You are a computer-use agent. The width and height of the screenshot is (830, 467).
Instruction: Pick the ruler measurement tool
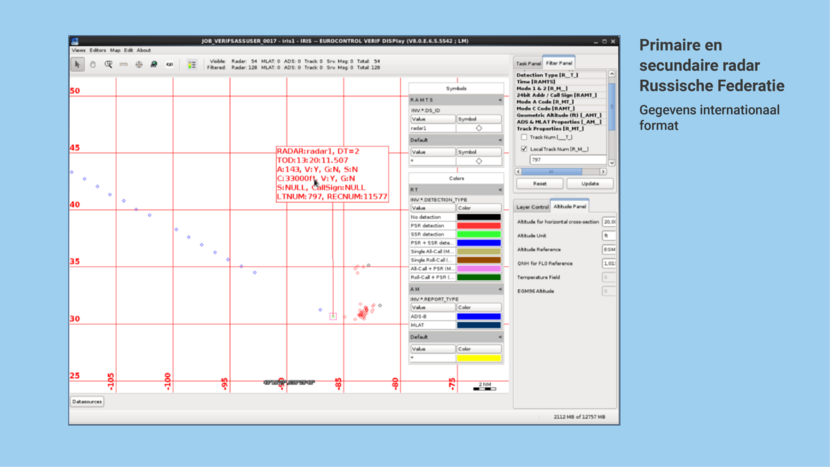(123, 64)
